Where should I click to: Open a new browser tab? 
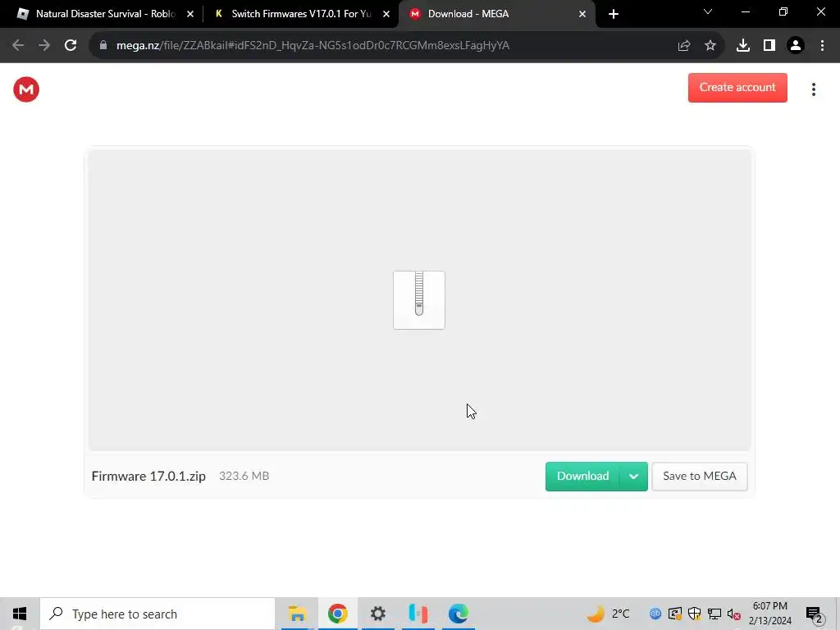[614, 14]
